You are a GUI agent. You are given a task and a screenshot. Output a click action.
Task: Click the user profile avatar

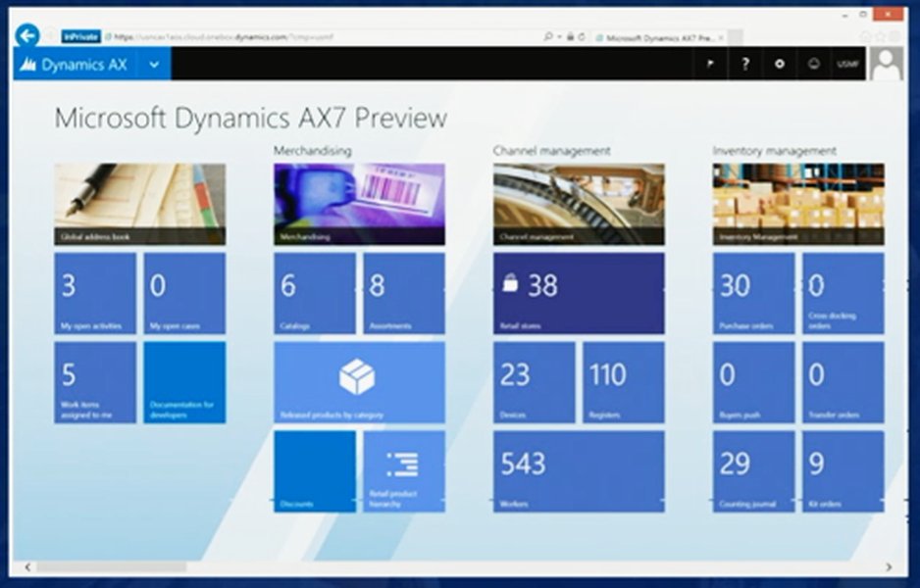[886, 64]
